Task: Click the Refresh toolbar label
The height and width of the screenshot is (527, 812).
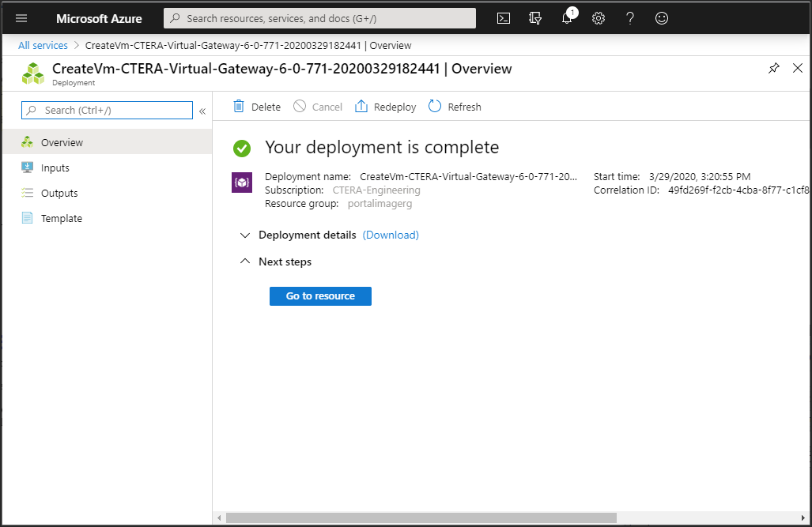Action: (464, 107)
